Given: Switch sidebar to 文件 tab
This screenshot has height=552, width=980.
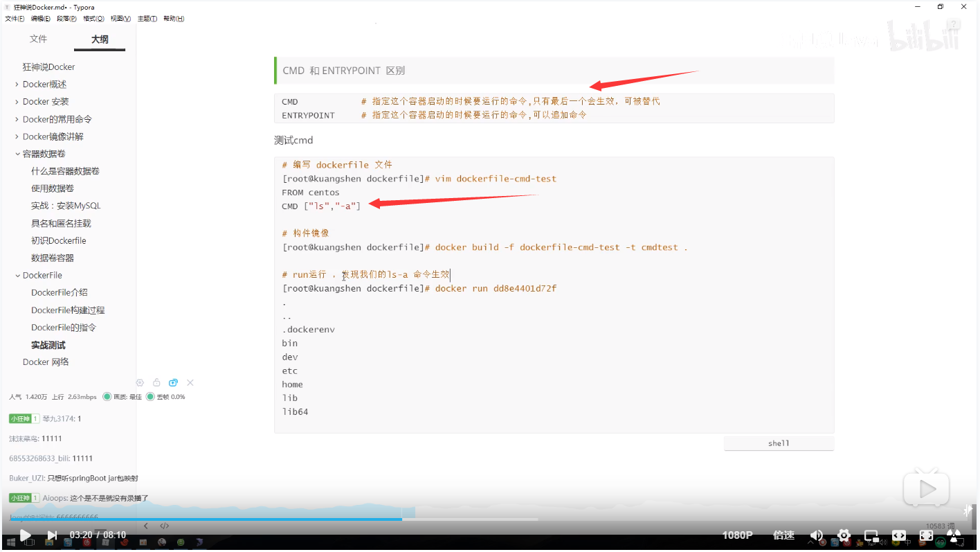Looking at the screenshot, I should pyautogui.click(x=38, y=39).
